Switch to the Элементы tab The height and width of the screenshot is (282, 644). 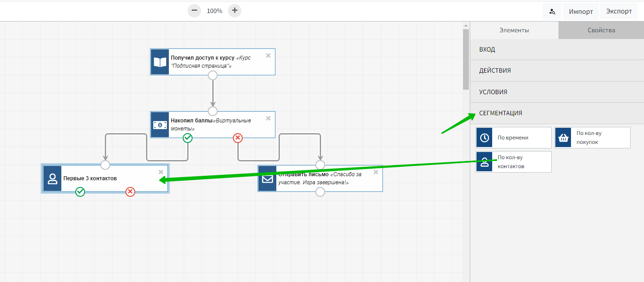pos(514,30)
